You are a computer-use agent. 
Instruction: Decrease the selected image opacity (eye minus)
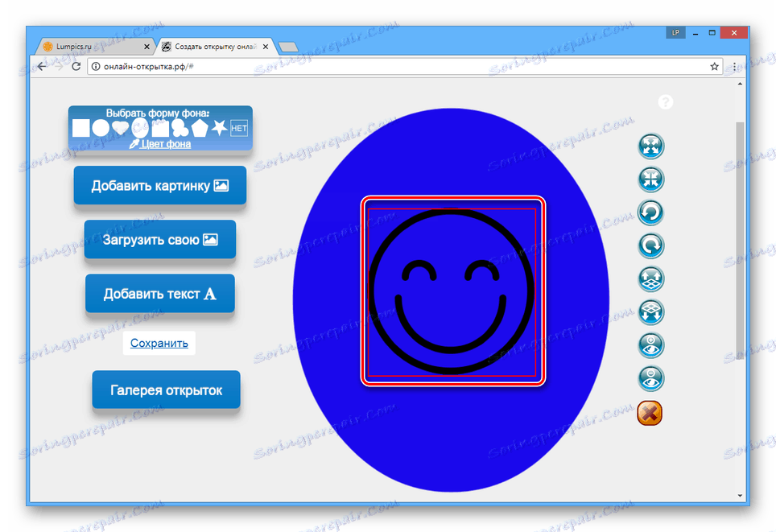tap(650, 378)
